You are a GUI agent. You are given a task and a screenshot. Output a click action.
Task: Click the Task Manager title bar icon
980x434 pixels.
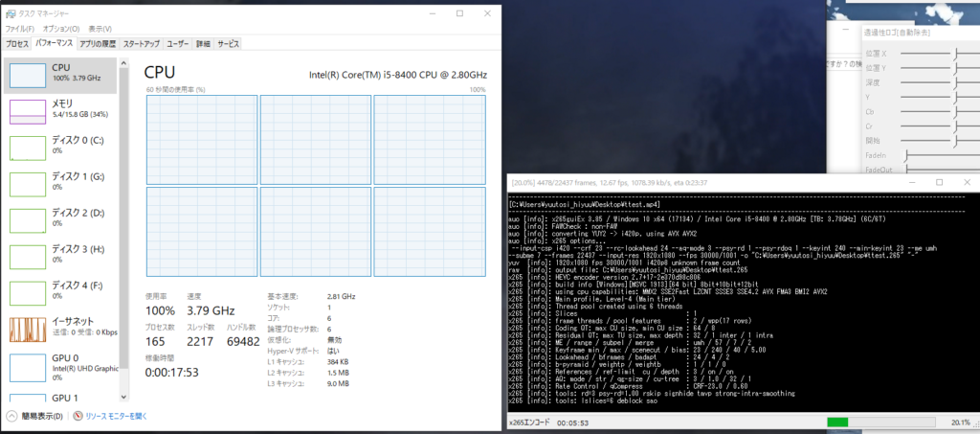click(x=11, y=13)
